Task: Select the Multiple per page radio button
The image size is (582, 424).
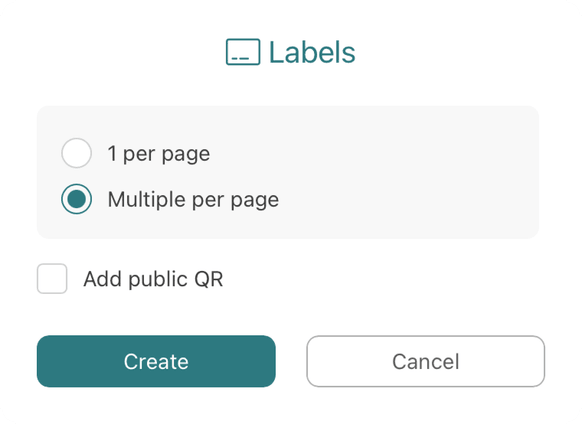Action: point(76,199)
